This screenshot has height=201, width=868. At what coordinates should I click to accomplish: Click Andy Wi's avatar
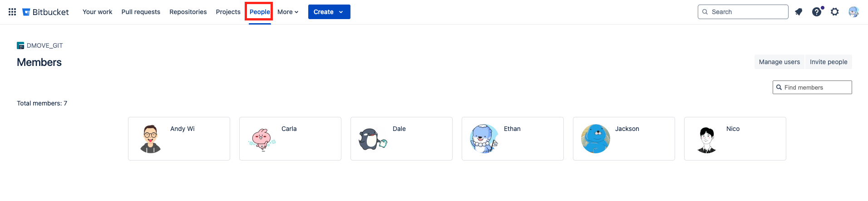pyautogui.click(x=151, y=139)
